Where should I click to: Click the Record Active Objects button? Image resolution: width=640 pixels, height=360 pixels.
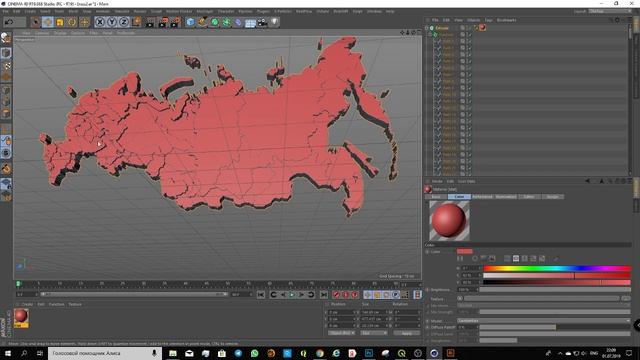[x=336, y=295]
